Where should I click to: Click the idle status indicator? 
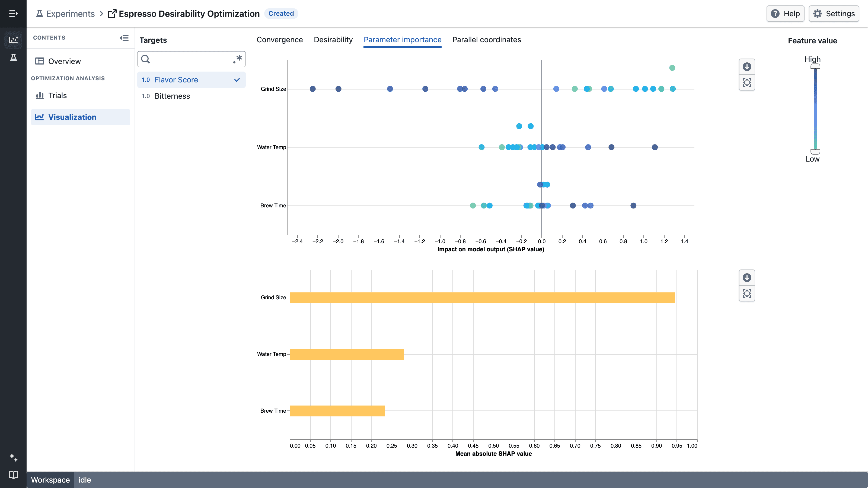click(85, 480)
